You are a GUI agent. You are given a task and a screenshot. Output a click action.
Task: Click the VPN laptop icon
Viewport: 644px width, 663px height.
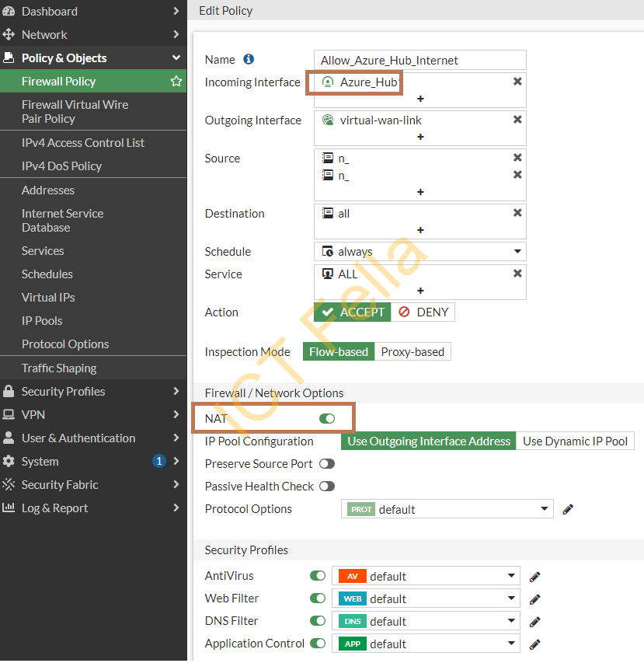point(9,414)
